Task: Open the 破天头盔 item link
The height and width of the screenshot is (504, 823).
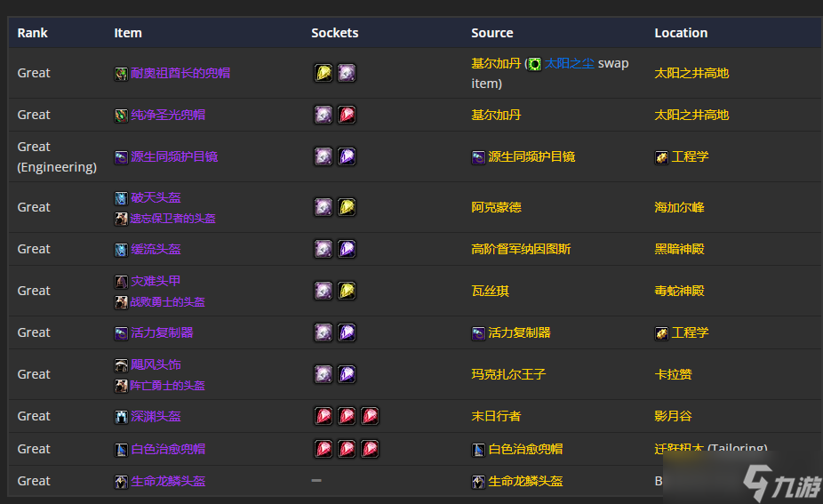Action: point(156,197)
